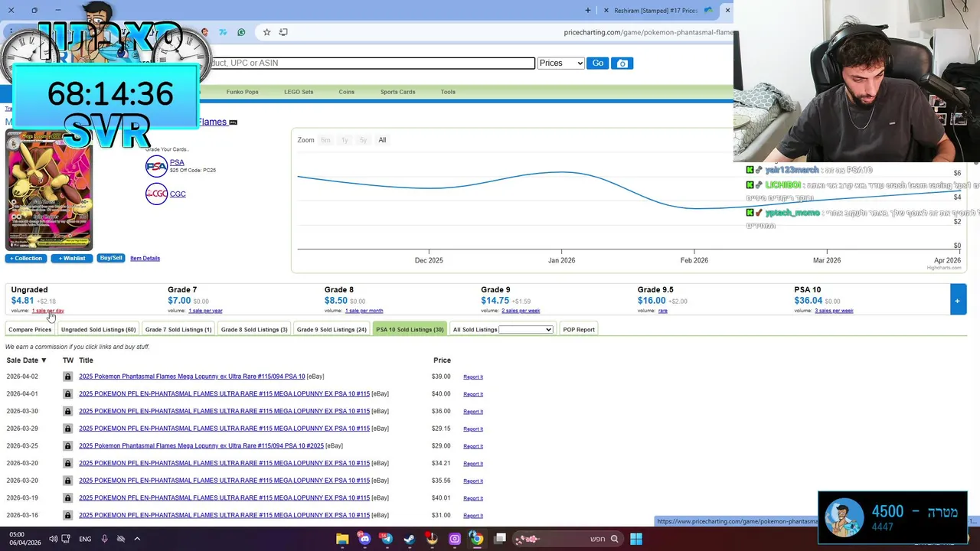The height and width of the screenshot is (551, 980).
Task: Open the Prices search type dropdown
Action: pyautogui.click(x=560, y=64)
